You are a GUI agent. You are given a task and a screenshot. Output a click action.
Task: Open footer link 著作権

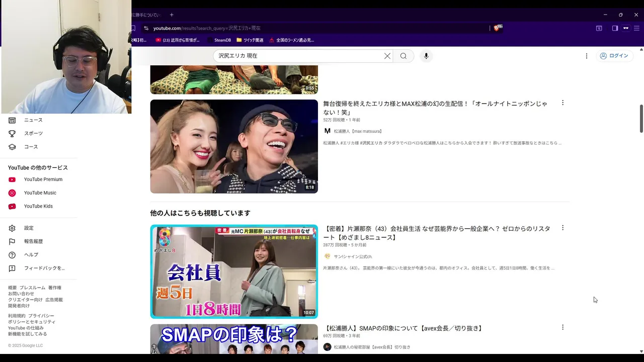coord(55,288)
